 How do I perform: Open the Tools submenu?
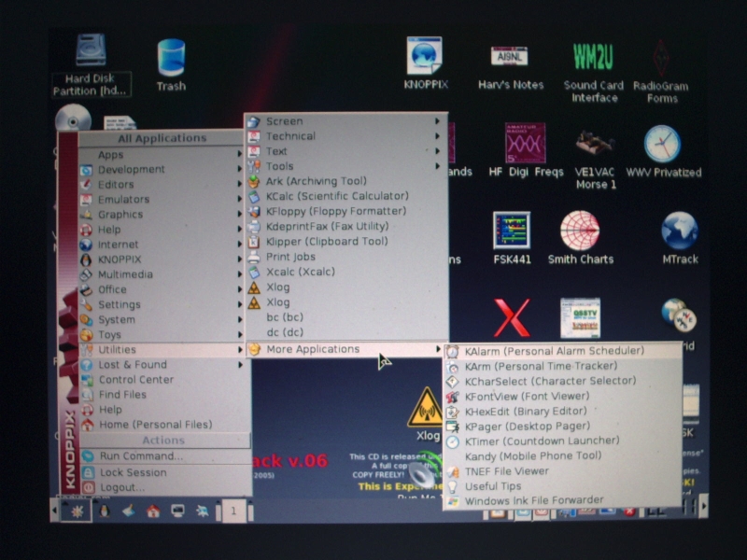(x=345, y=166)
